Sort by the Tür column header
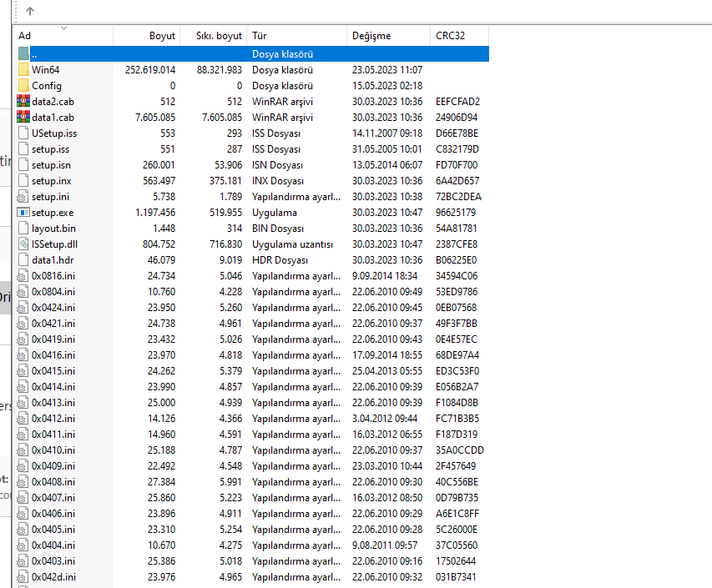712x588 pixels. coord(296,36)
